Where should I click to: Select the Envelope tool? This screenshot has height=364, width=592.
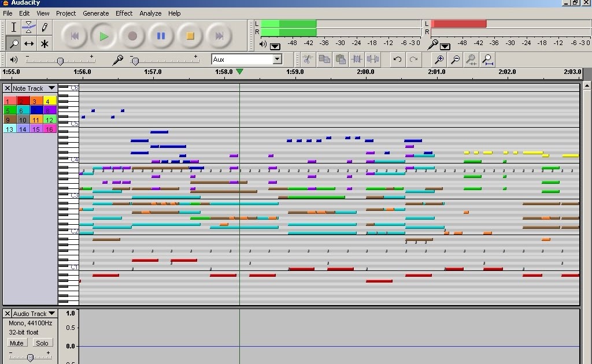[28, 27]
